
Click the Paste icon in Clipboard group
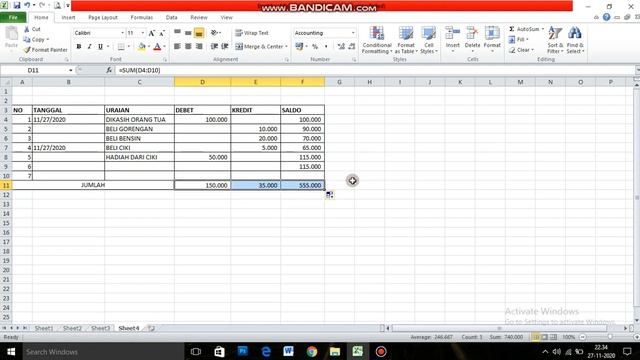[x=11, y=34]
